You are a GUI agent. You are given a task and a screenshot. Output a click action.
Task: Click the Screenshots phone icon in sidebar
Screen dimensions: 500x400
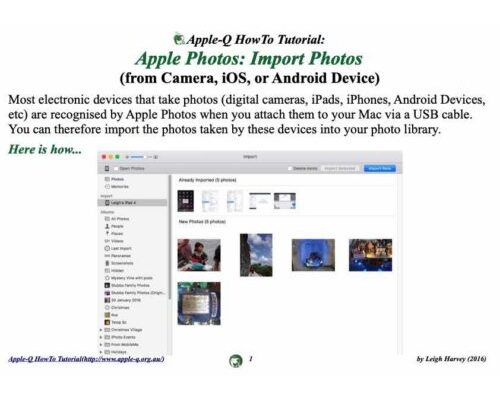[107, 263]
